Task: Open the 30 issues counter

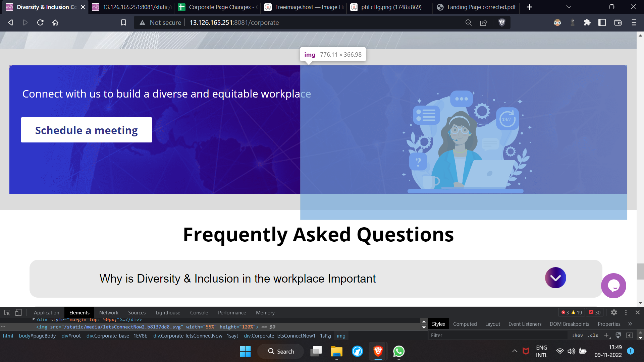Action: pyautogui.click(x=595, y=312)
